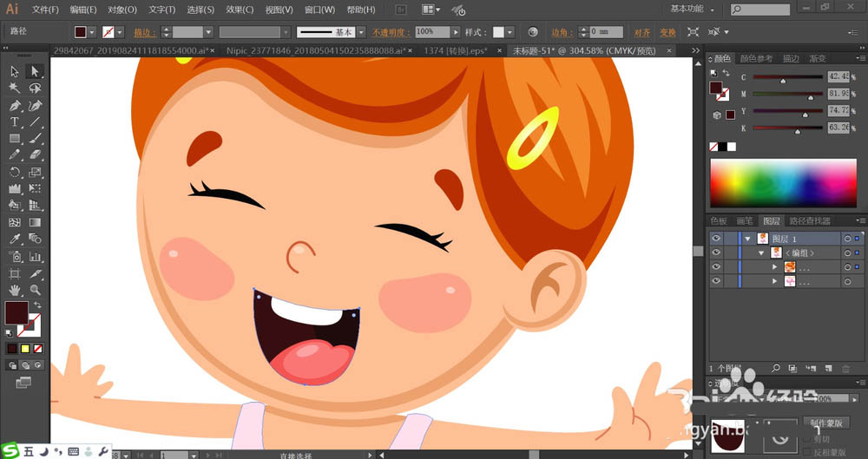Select the Artboard tool
This screenshot has width=868, height=459.
point(15,273)
